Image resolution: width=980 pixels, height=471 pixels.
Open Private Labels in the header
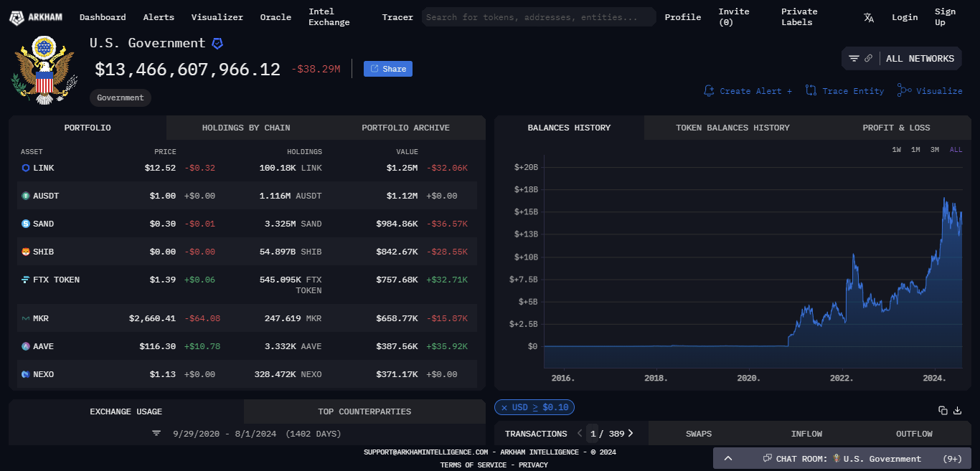click(799, 17)
